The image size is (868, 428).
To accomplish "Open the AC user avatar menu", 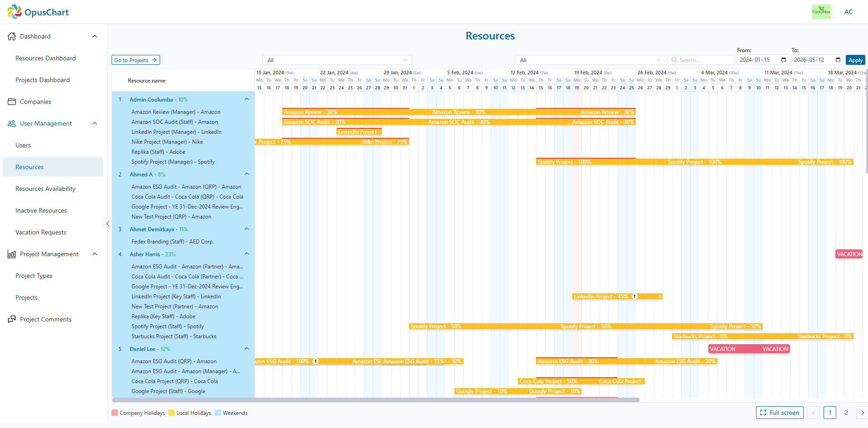I will (848, 12).
